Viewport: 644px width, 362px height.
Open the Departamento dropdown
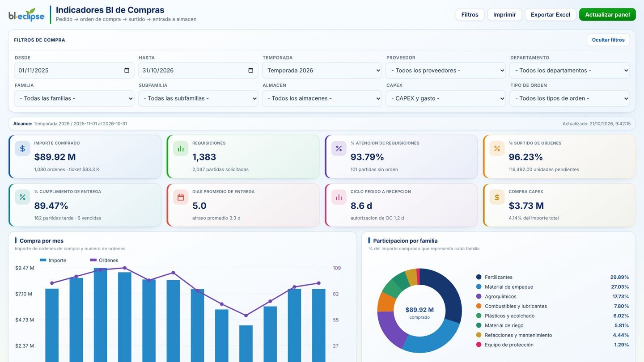[x=570, y=70]
